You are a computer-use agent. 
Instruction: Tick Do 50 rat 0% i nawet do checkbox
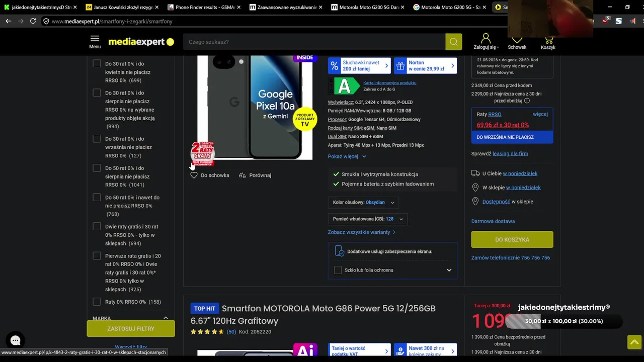click(97, 198)
